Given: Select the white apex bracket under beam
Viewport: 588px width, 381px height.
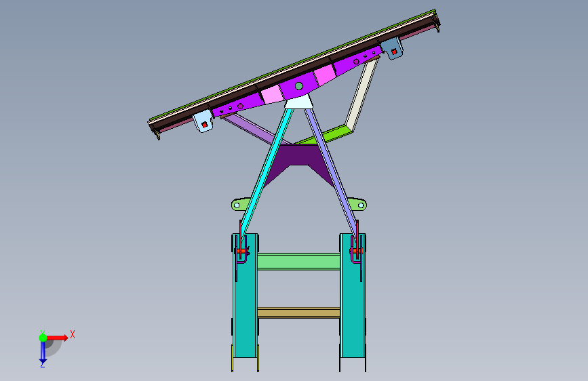Looking at the screenshot, I should pos(298,102).
